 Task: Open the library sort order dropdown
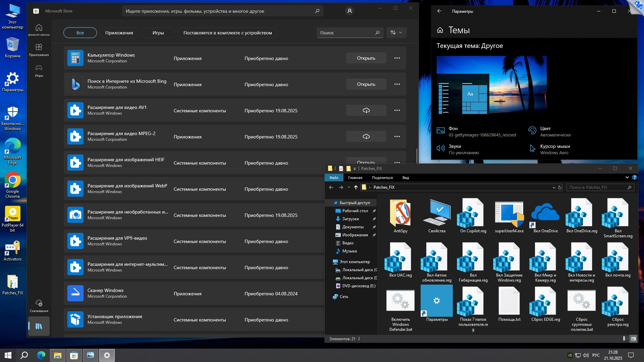(x=396, y=33)
